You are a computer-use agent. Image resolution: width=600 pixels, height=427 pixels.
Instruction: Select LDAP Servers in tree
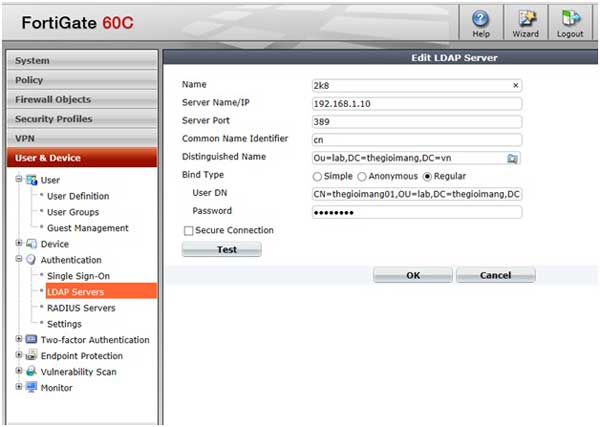pyautogui.click(x=101, y=292)
